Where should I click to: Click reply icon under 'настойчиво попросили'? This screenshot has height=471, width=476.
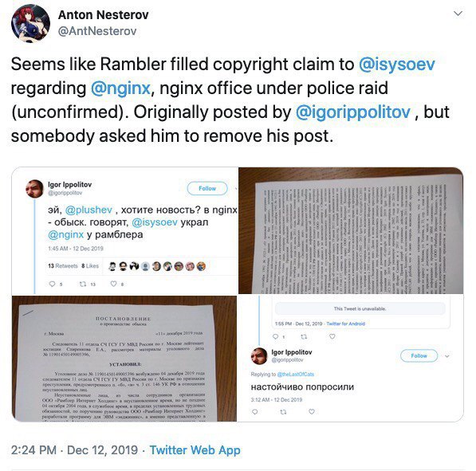point(255,412)
